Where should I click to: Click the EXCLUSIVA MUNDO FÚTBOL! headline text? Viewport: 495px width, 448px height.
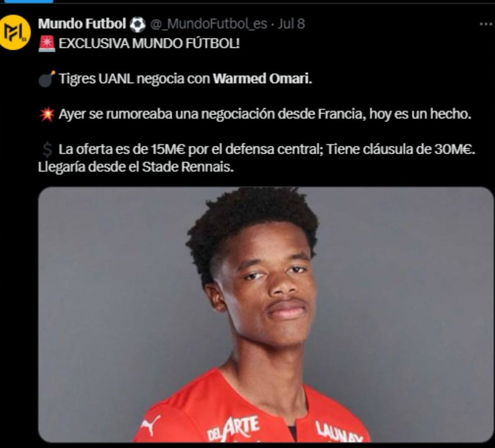pyautogui.click(x=149, y=44)
